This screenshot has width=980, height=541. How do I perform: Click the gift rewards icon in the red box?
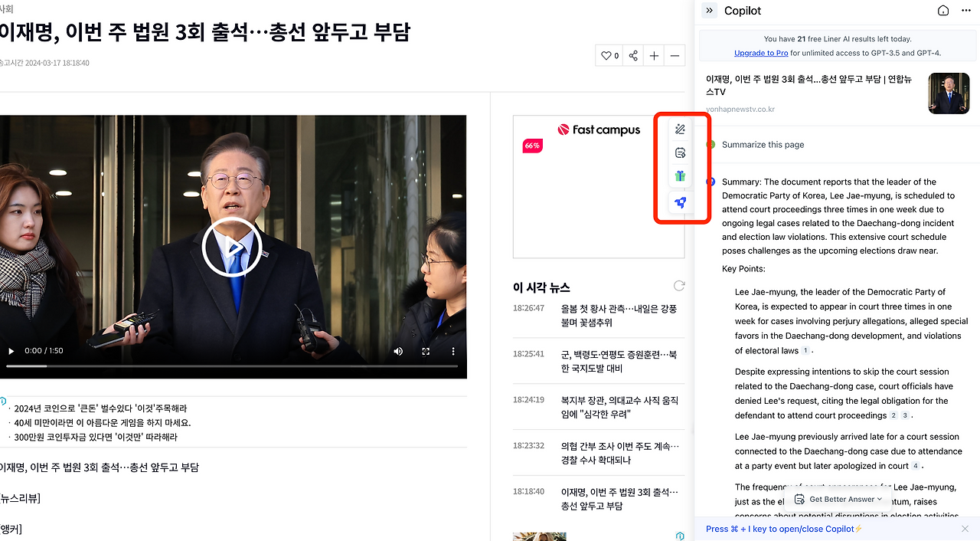pyautogui.click(x=680, y=175)
